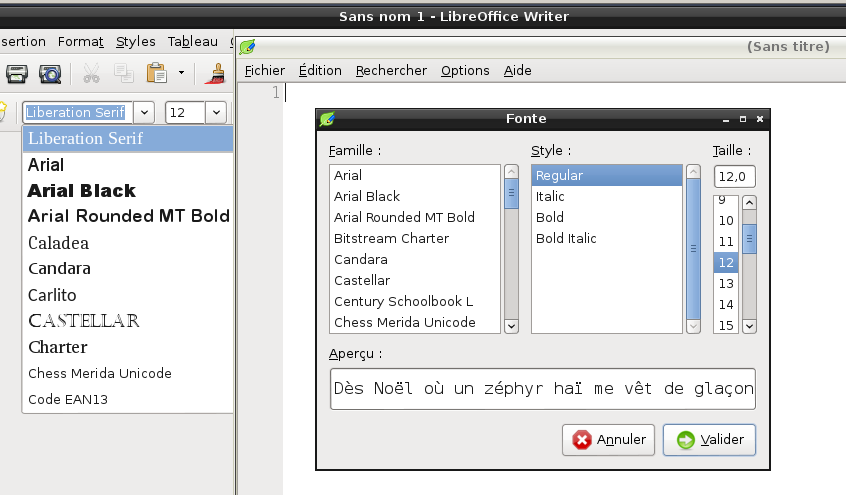Open the Rechercher menu
846x495 pixels.
[x=391, y=71]
